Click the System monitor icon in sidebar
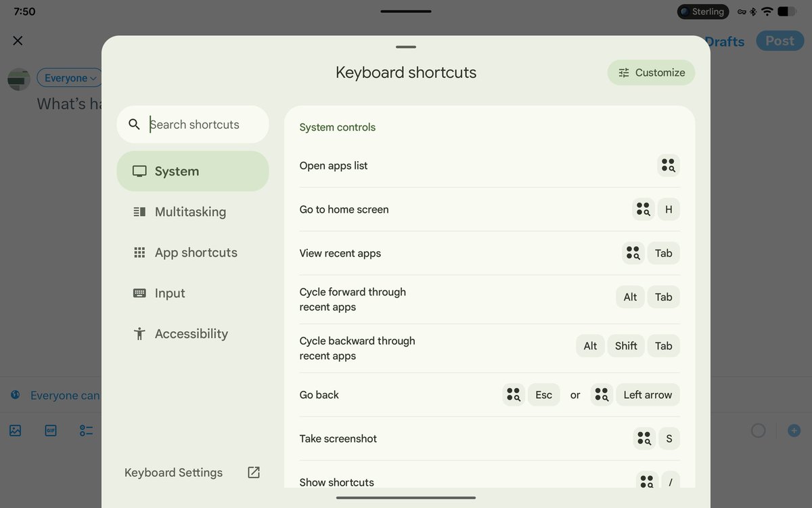The image size is (812, 508). tap(139, 171)
